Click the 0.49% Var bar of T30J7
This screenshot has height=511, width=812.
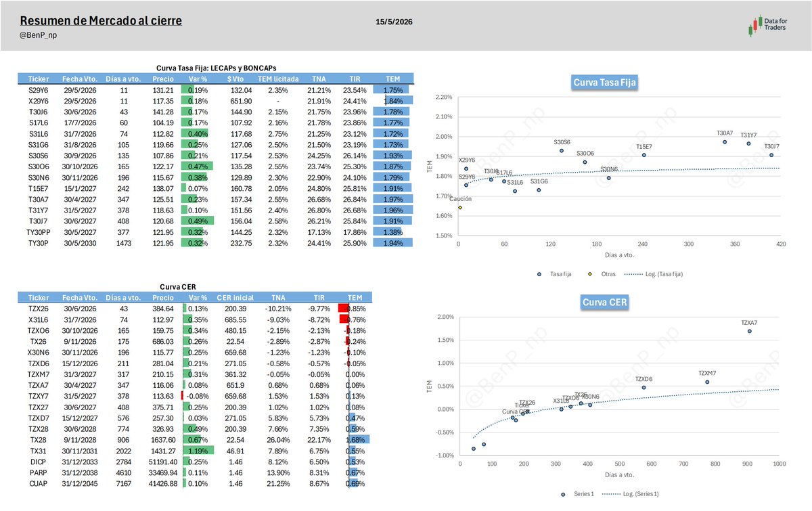198,219
